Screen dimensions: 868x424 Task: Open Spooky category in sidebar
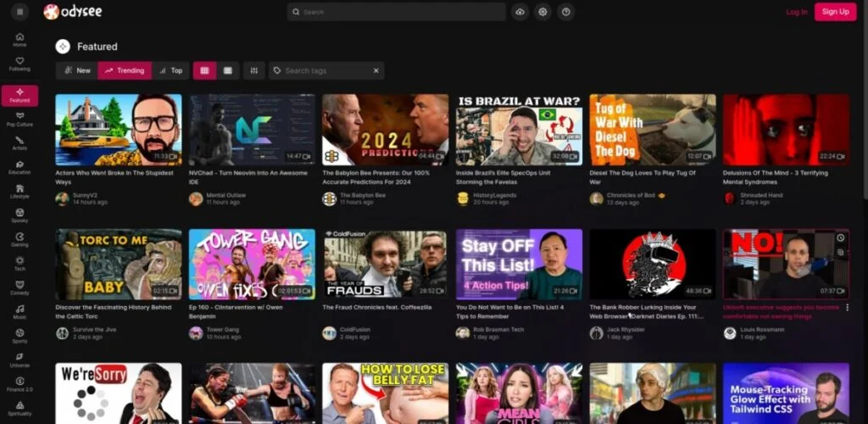[20, 216]
